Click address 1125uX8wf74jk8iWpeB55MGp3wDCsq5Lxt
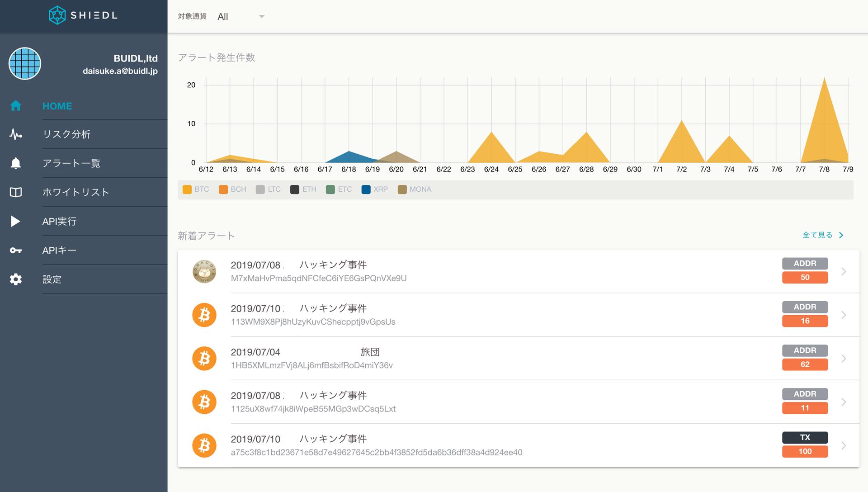Screen dimensions: 868x492 [313, 409]
